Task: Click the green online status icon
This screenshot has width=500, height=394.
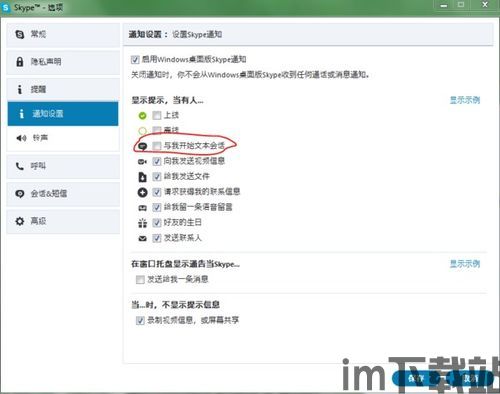Action: point(142,116)
